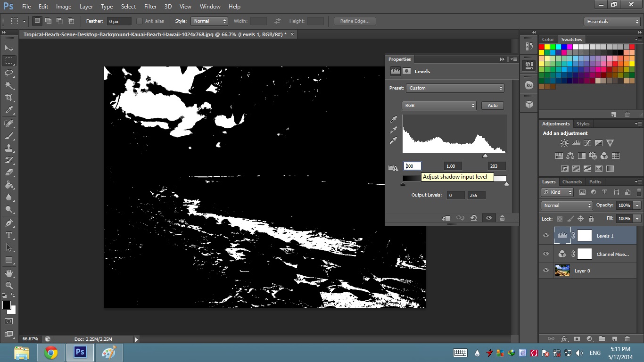The height and width of the screenshot is (362, 644).
Task: Select the Brush tool
Action: [x=9, y=135]
